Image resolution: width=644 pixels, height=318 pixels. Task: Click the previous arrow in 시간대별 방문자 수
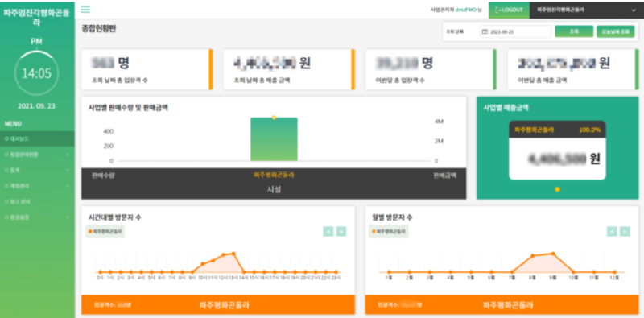tap(328, 232)
